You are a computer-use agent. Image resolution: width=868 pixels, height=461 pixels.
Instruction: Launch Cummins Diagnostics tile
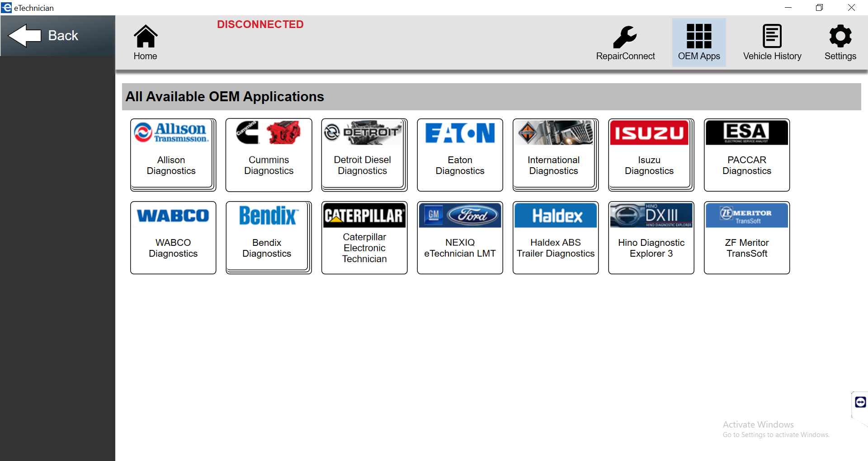269,155
